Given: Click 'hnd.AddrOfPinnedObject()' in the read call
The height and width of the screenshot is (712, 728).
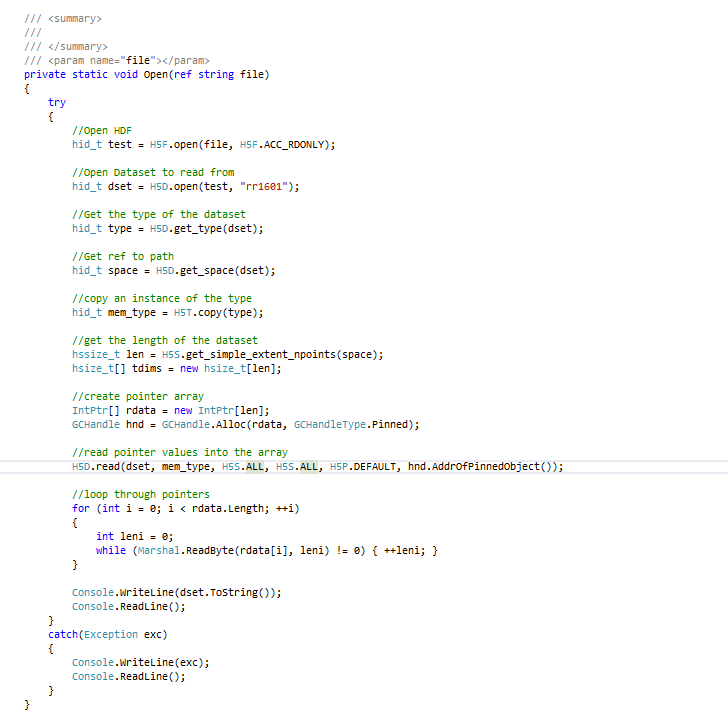Looking at the screenshot, I should click(x=482, y=466).
